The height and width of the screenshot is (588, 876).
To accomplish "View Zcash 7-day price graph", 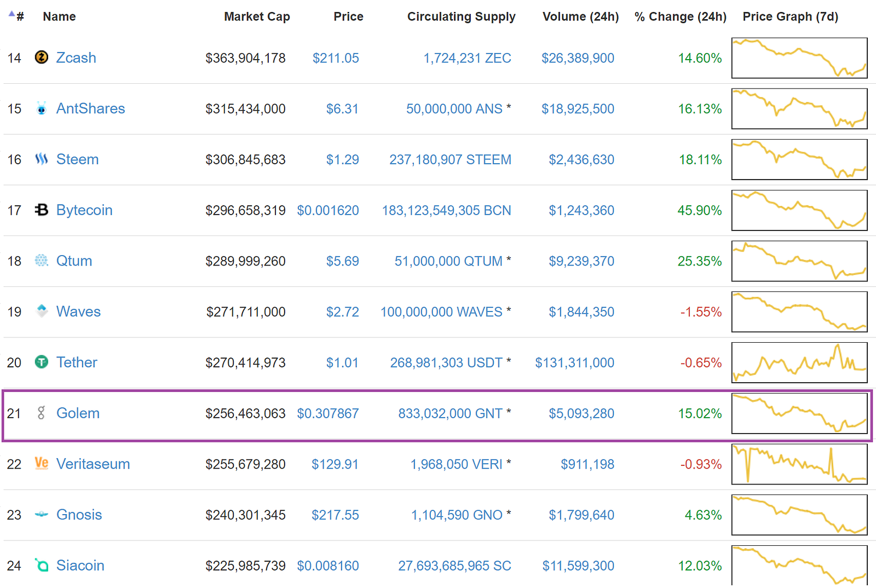I will [x=799, y=57].
